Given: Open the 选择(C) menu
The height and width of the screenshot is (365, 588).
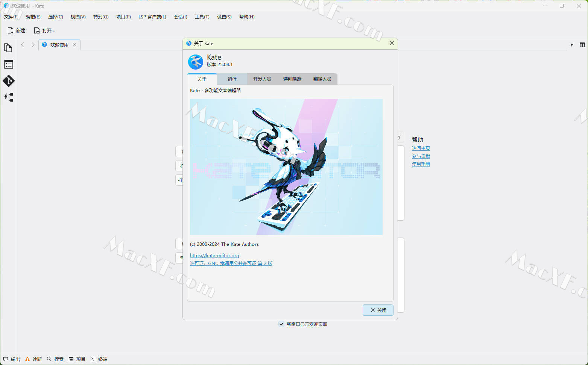Looking at the screenshot, I should [x=56, y=17].
